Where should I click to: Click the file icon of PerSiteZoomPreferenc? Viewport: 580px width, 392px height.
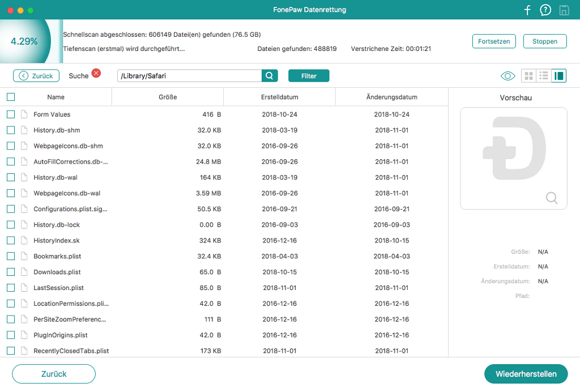tap(24, 319)
